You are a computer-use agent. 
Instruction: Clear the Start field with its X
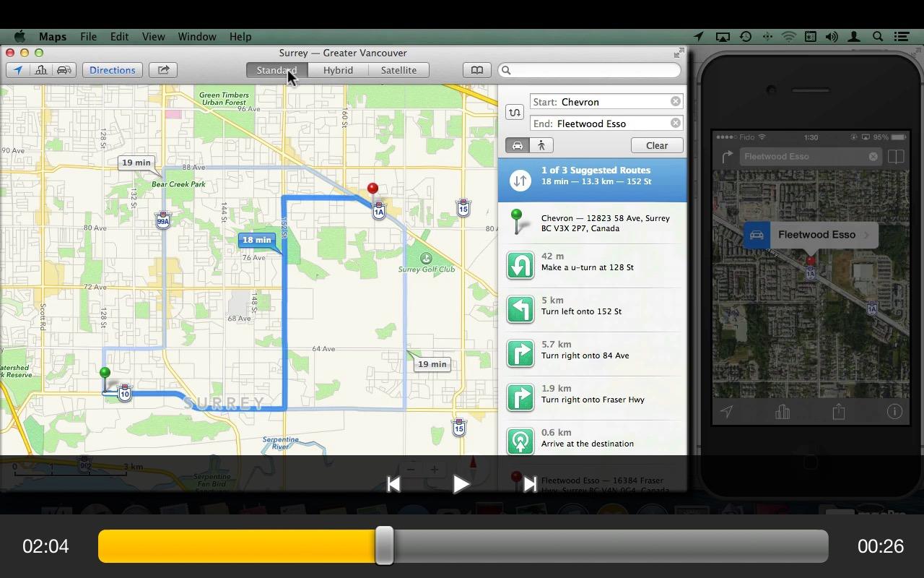675,102
